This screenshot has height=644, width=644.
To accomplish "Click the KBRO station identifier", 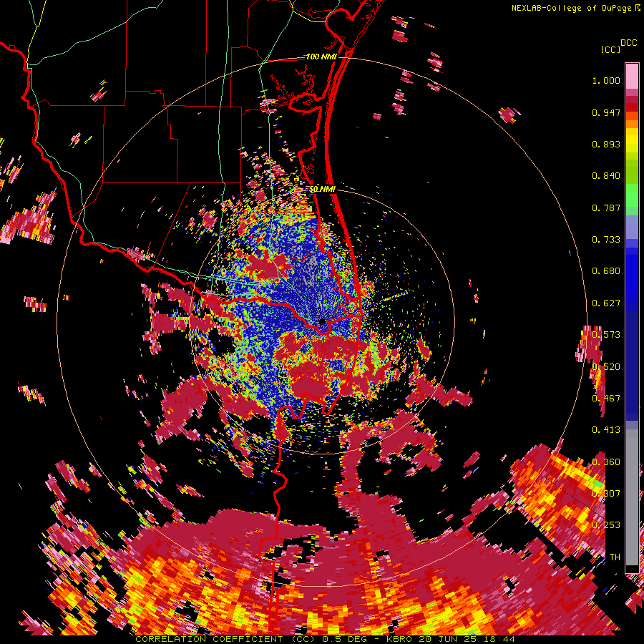I will click(399, 639).
